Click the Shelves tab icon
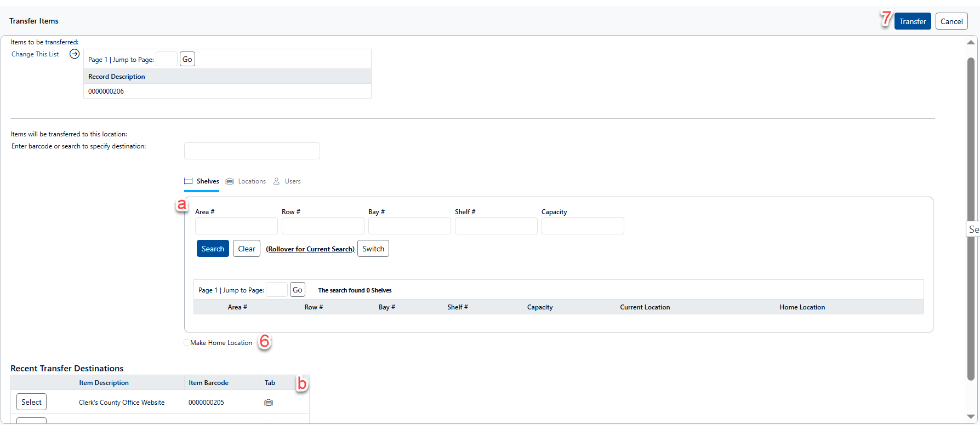The image size is (980, 425). [x=188, y=181]
